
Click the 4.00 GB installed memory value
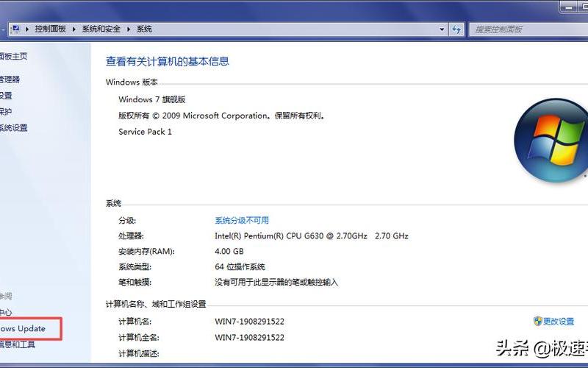click(x=229, y=251)
